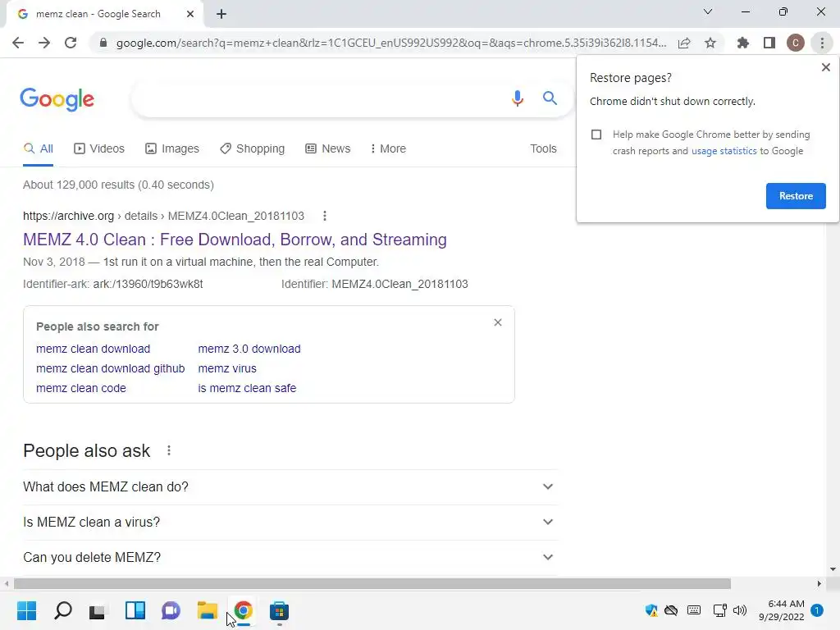840x630 pixels.
Task: Open Task View on the taskbar
Action: pos(98,610)
